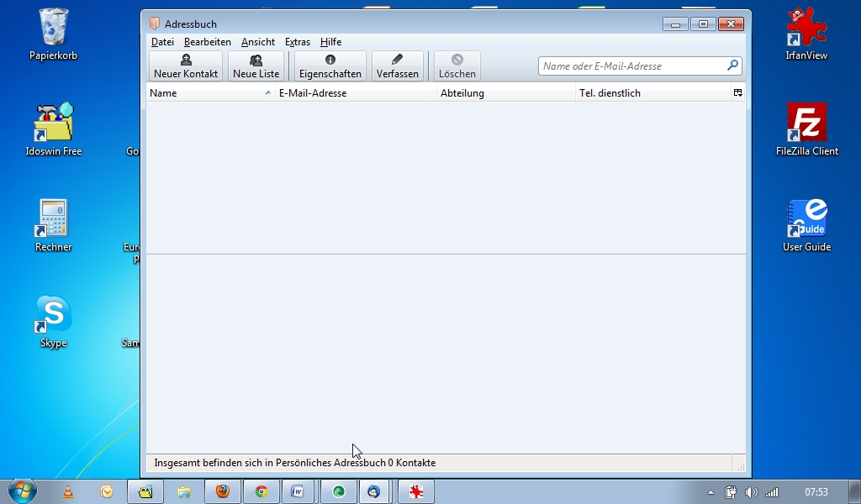Screen dimensions: 861x504
Task: Click the Windows Explorer folder taskbar icon
Action: [x=184, y=491]
